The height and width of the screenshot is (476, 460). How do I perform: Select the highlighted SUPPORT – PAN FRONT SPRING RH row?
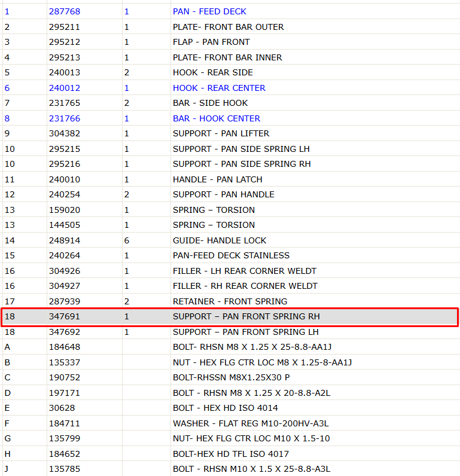point(230,316)
